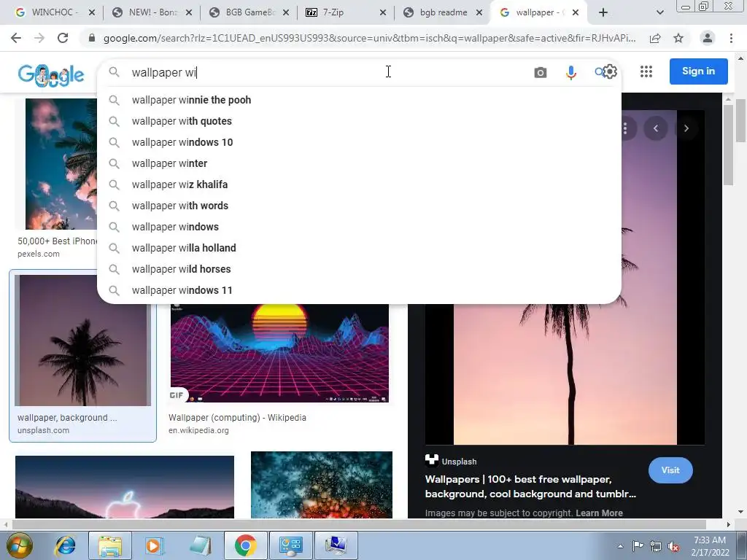Viewport: 747px width, 560px height.
Task: Switch to the BGB GameBoy tab
Action: tap(249, 12)
